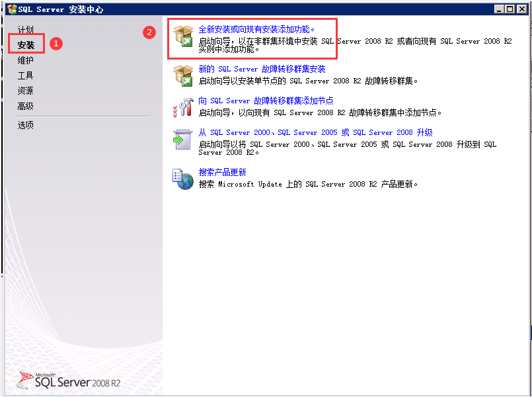
Task: Open 选项 in the sidebar
Action: coord(25,125)
